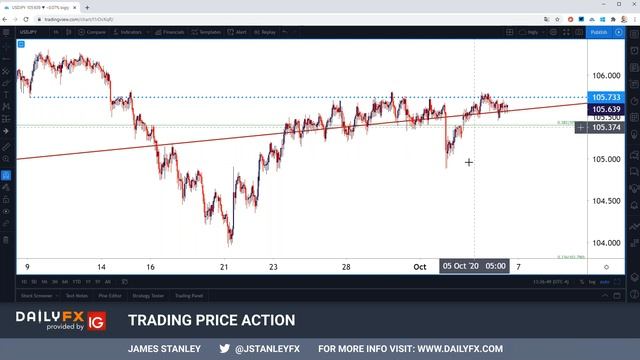Image resolution: width=640 pixels, height=360 pixels.
Task: Open the Text Notes tab
Action: tap(77, 296)
